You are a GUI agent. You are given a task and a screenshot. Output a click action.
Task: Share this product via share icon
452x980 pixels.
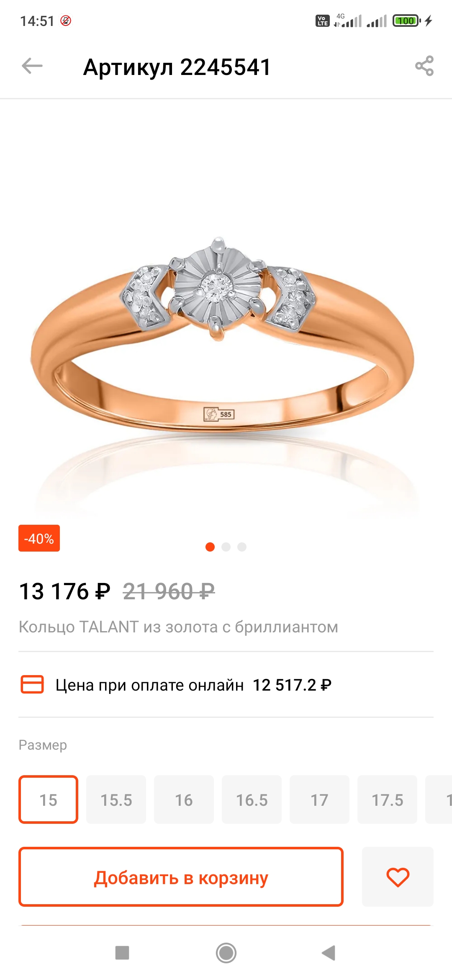(x=424, y=66)
